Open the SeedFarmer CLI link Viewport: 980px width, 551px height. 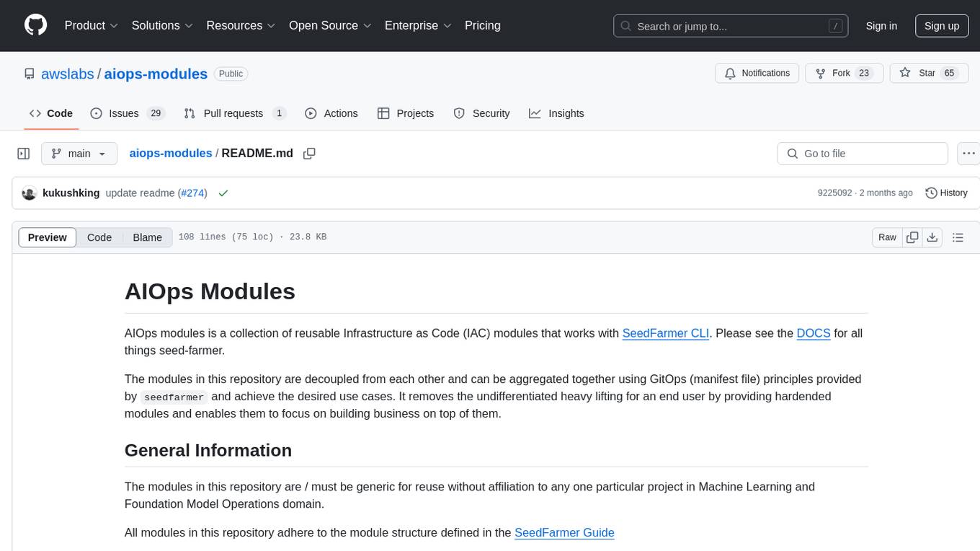(x=666, y=333)
